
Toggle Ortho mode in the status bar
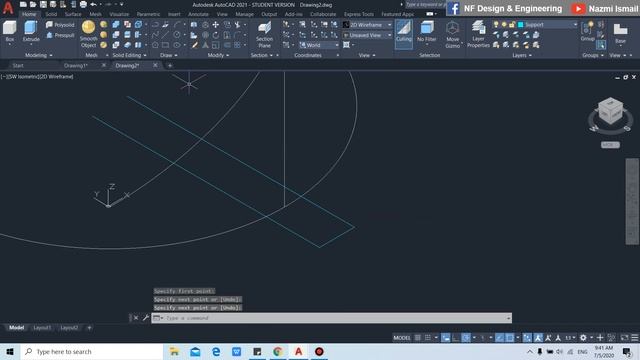456,338
